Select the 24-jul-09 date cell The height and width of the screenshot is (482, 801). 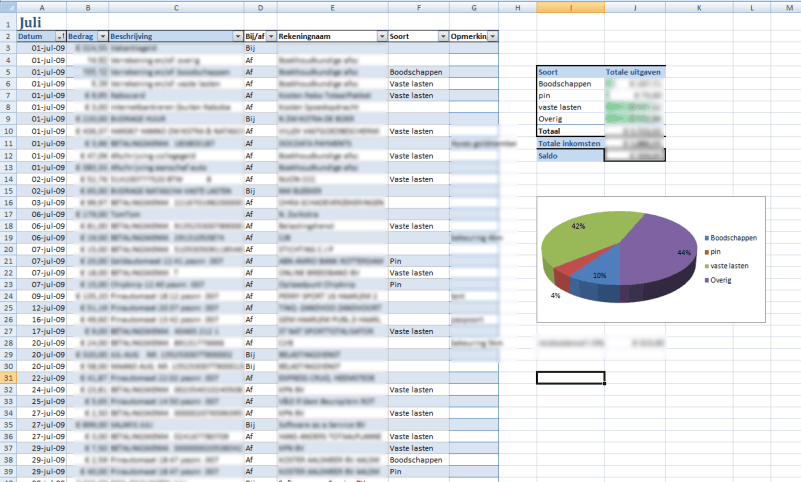coord(41,390)
